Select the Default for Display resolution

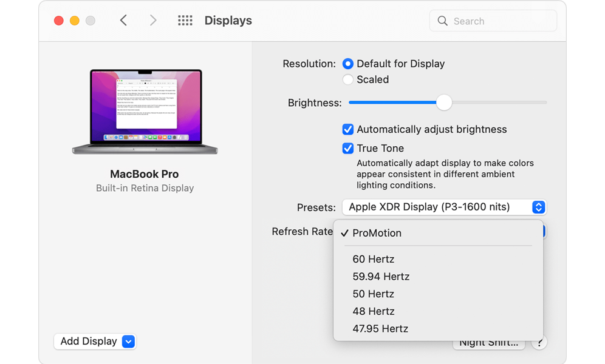(x=348, y=64)
